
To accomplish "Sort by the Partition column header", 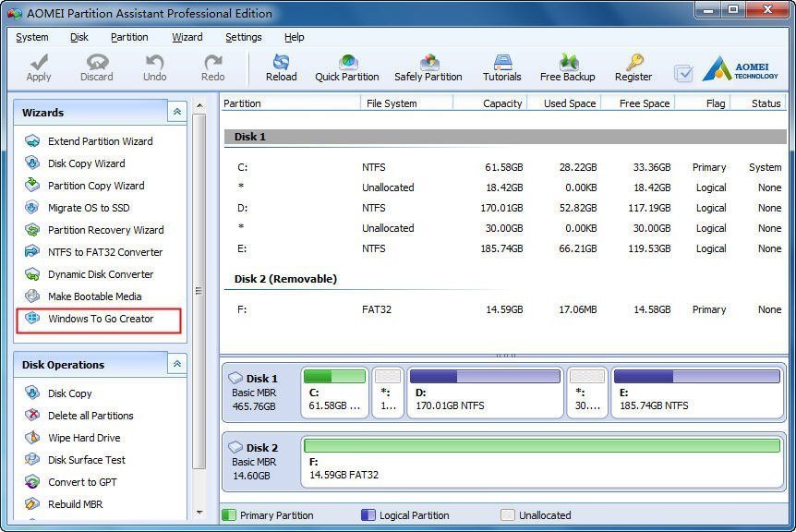I will coord(290,103).
